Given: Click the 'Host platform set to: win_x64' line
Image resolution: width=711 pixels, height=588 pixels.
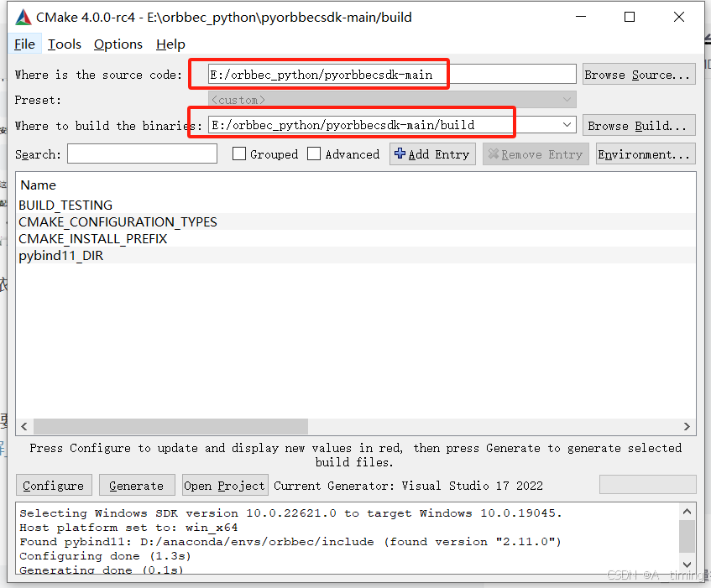Looking at the screenshot, I should tap(128, 528).
